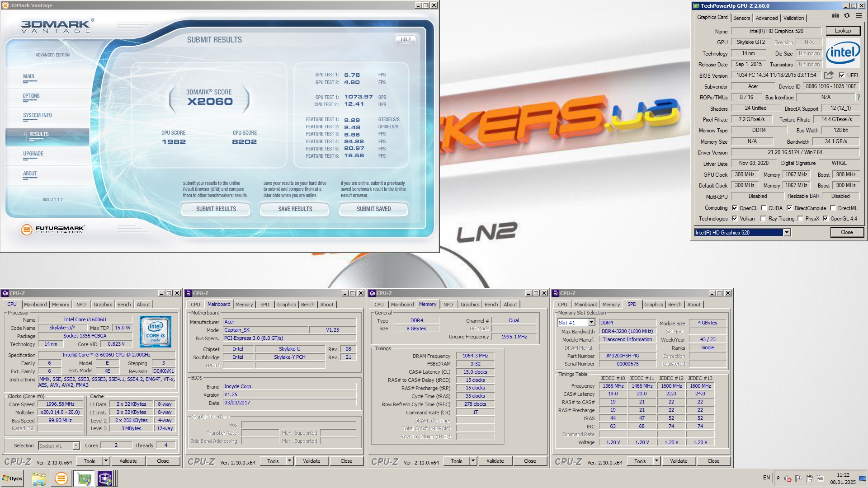Click SUBMIT SAVED button in 3DMark

point(374,209)
